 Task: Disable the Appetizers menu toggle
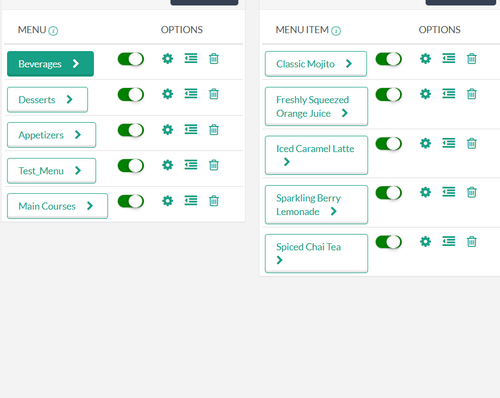click(x=131, y=130)
